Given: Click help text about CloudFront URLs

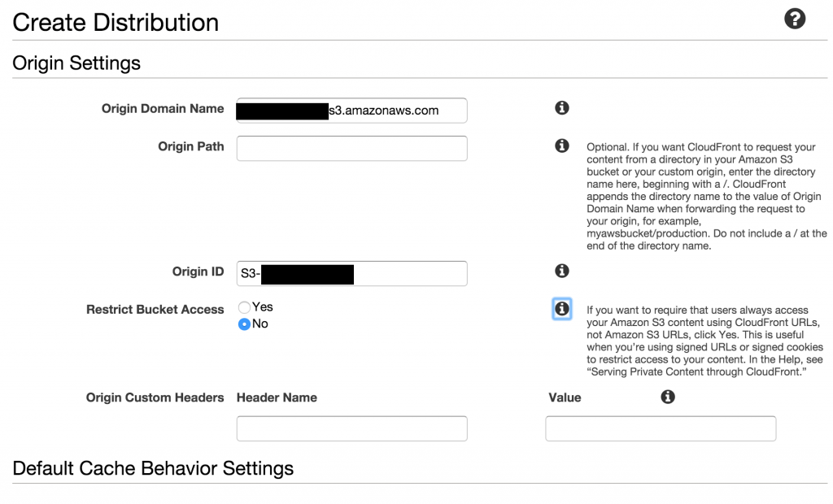Looking at the screenshot, I should [704, 341].
